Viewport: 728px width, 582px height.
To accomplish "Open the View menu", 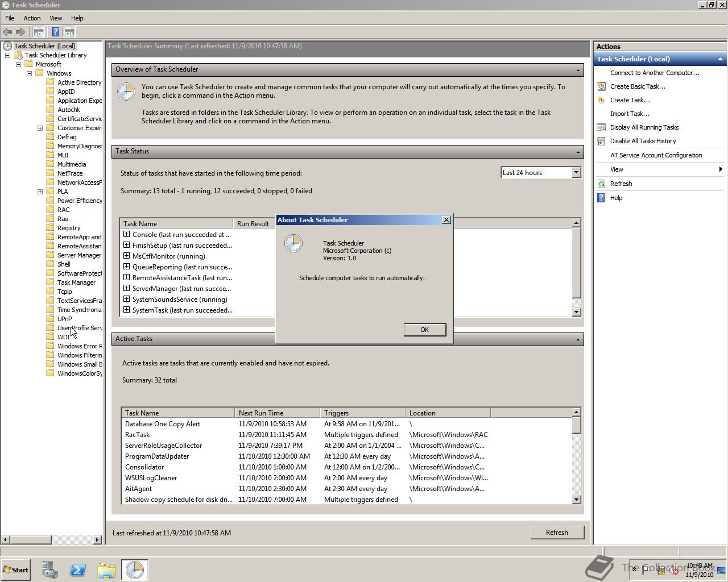I will pyautogui.click(x=56, y=18).
